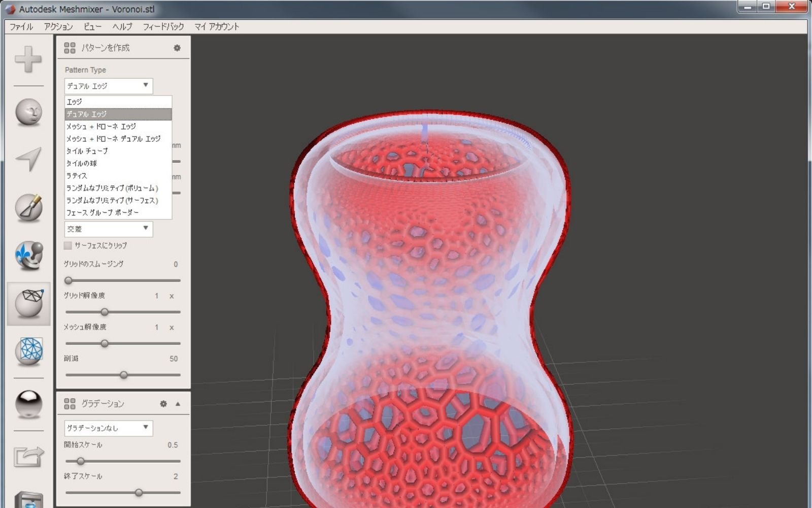Select タイル チューブ pattern option

(87, 151)
